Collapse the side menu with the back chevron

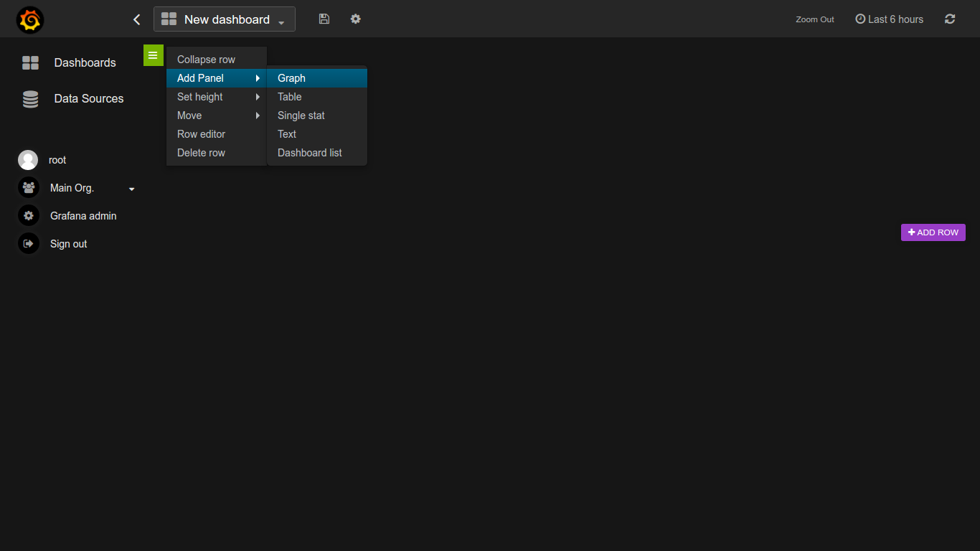point(136,19)
